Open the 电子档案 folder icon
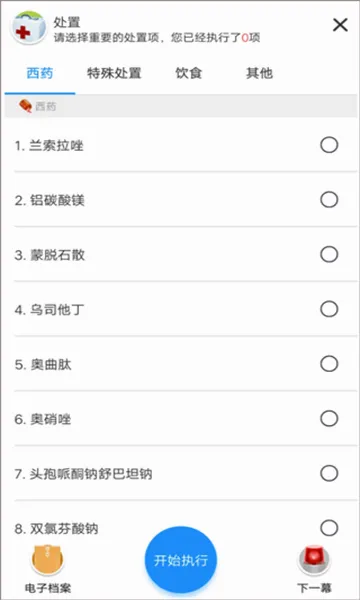The image size is (360, 600). pos(48,560)
